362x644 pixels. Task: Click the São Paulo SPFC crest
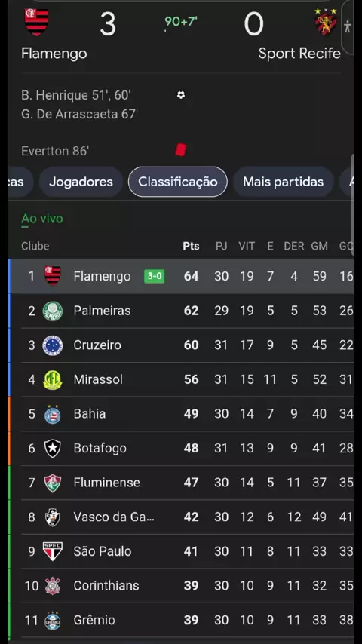(53, 551)
